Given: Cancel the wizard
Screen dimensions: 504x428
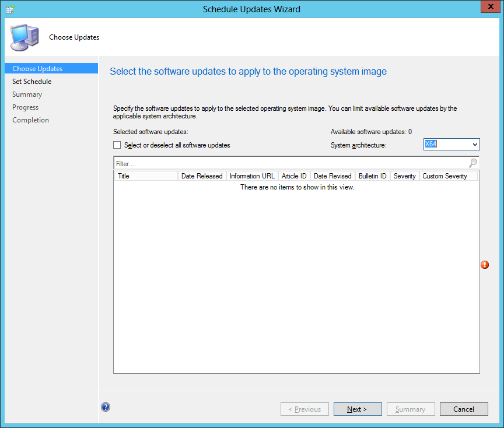Looking at the screenshot, I should (x=464, y=409).
